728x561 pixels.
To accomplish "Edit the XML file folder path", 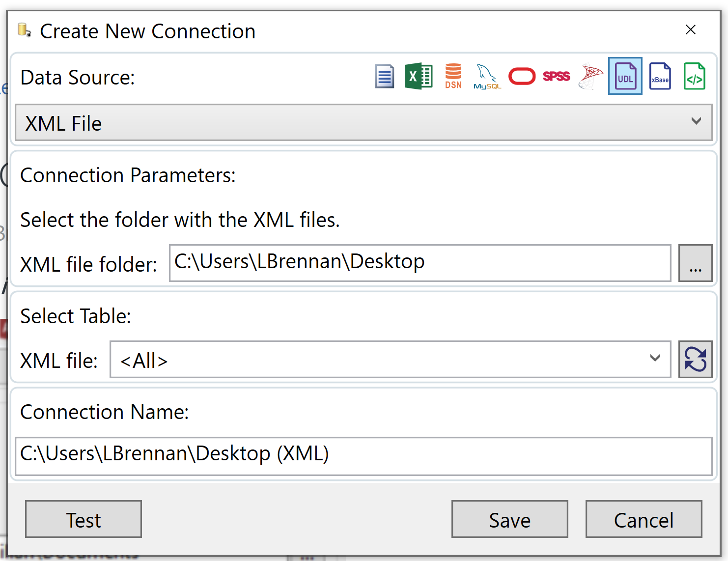I will [x=420, y=263].
